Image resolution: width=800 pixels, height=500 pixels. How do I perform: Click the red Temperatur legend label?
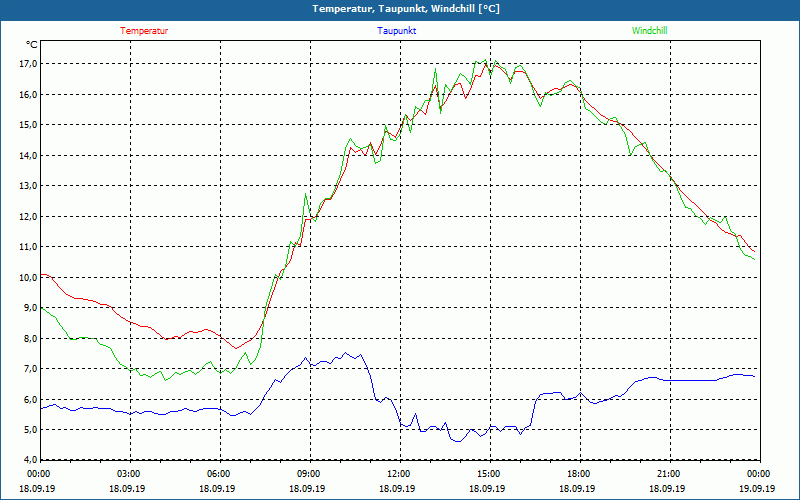click(144, 31)
